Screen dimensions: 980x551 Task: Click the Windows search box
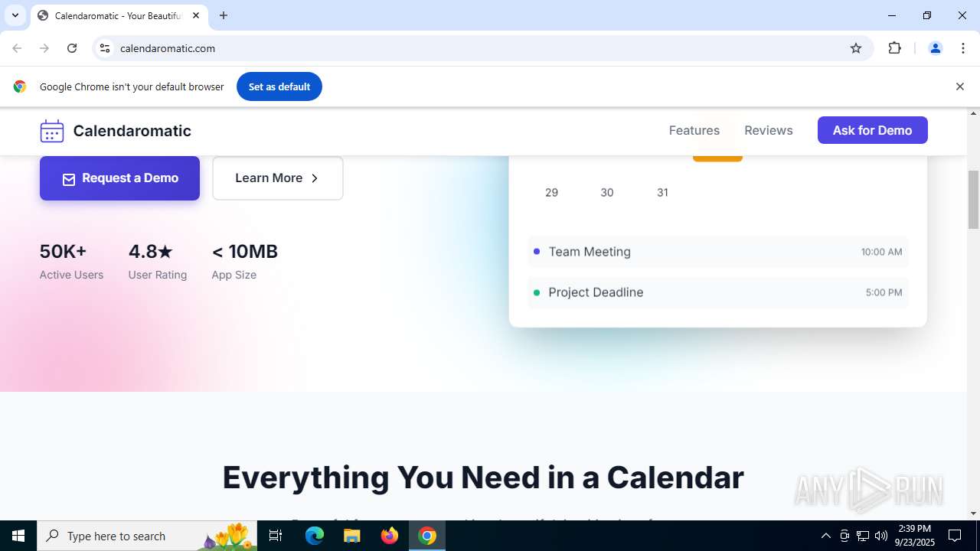coord(147,536)
